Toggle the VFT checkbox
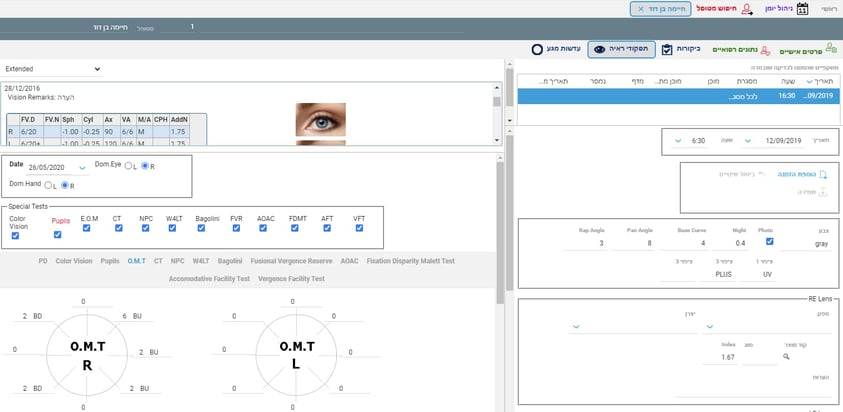The height and width of the screenshot is (412, 843). click(359, 228)
